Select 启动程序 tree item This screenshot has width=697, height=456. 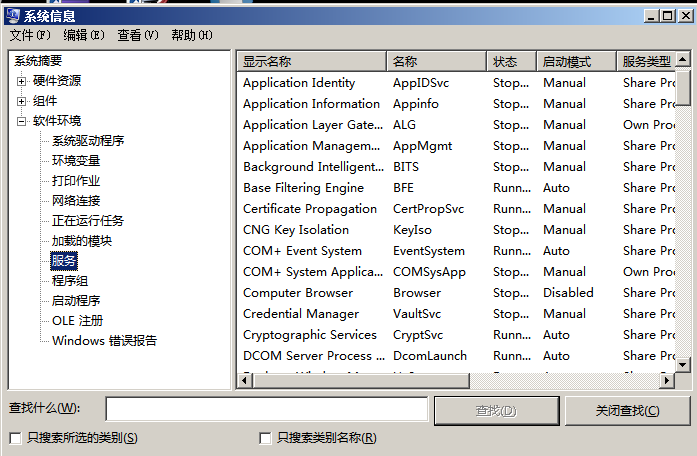(76, 301)
